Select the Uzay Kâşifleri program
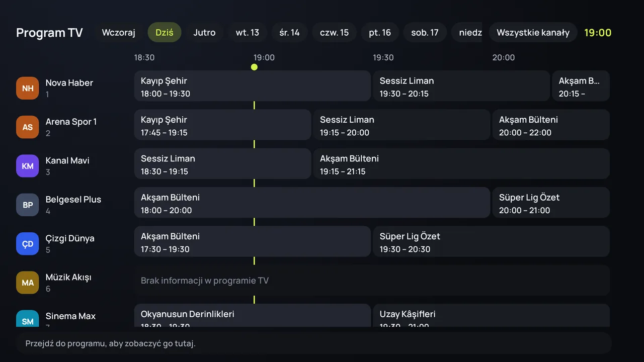The image size is (644, 362). (x=492, y=316)
